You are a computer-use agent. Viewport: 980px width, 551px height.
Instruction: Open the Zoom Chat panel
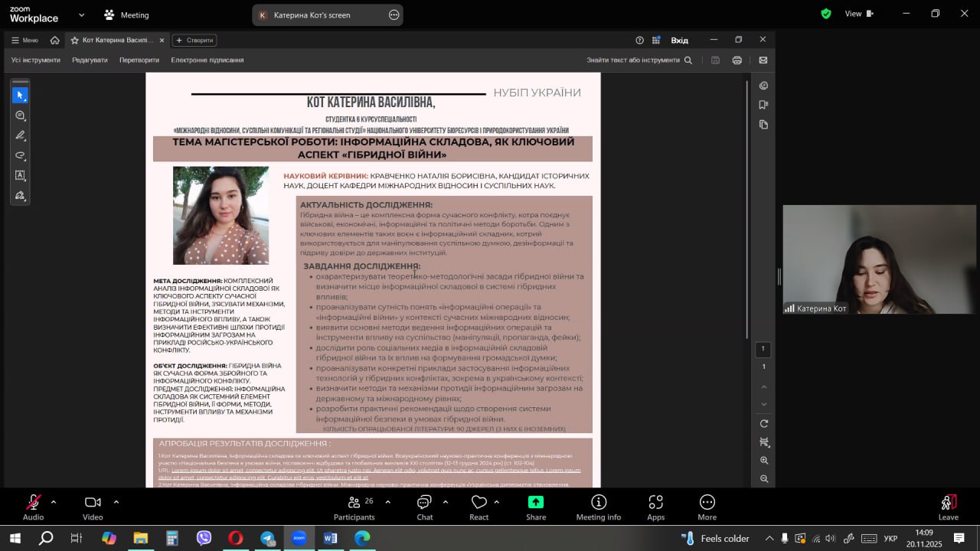[424, 507]
